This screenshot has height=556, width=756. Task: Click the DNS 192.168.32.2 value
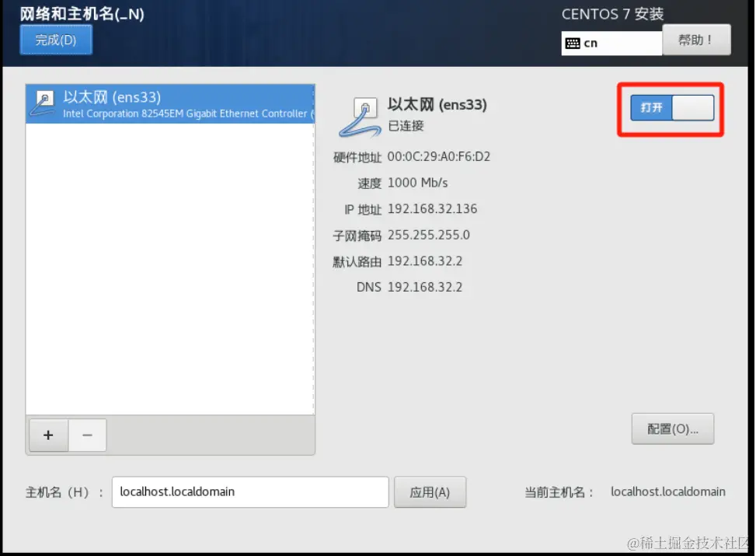click(425, 287)
